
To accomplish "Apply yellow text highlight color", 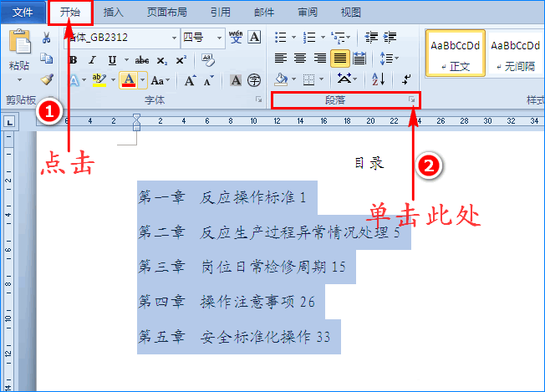I will (x=99, y=80).
